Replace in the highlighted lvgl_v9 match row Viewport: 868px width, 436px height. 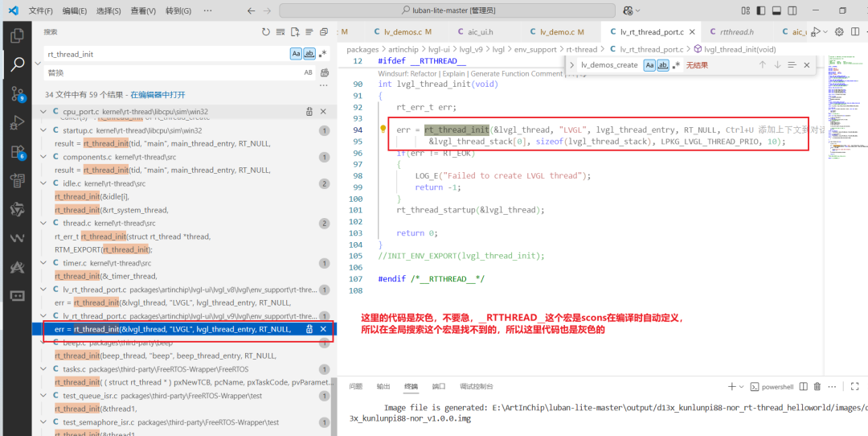pyautogui.click(x=309, y=329)
